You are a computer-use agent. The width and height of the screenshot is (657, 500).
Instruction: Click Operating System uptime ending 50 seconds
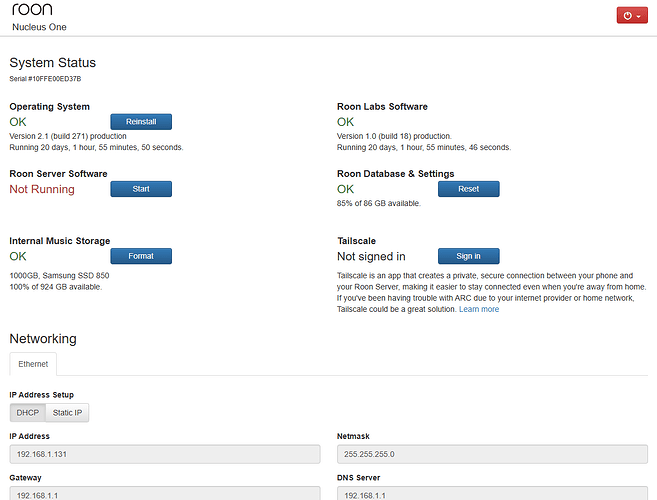pyautogui.click(x=96, y=148)
